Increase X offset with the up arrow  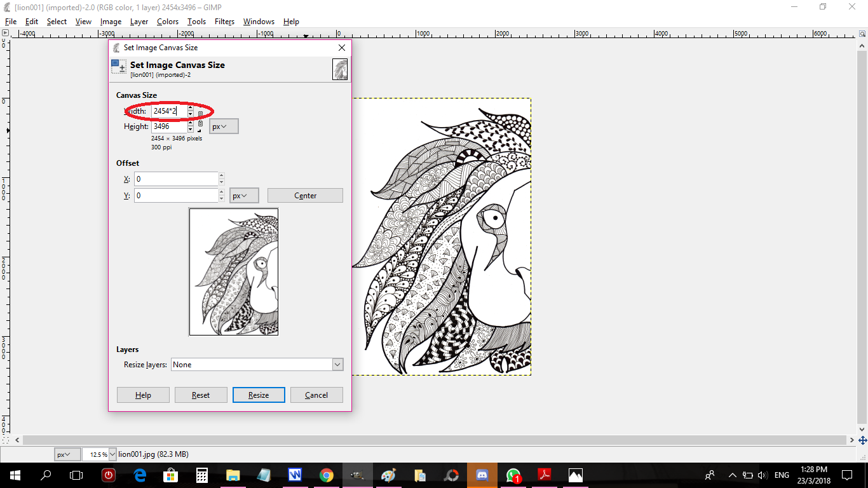(221, 175)
